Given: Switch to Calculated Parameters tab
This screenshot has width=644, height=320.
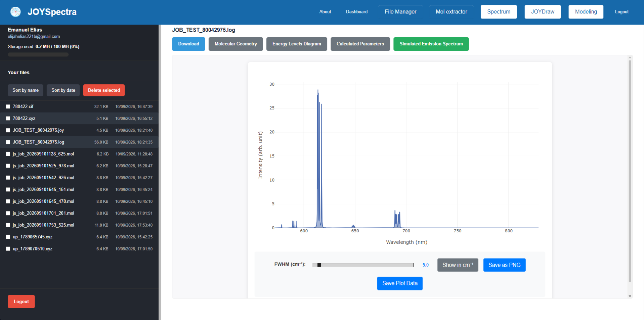Looking at the screenshot, I should (x=360, y=44).
